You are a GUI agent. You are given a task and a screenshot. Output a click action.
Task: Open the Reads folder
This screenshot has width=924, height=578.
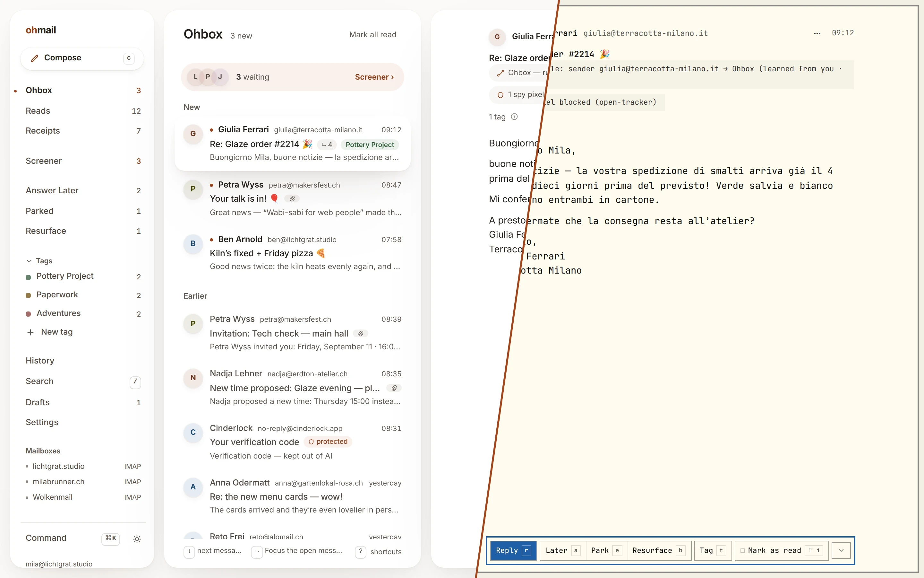click(x=83, y=111)
